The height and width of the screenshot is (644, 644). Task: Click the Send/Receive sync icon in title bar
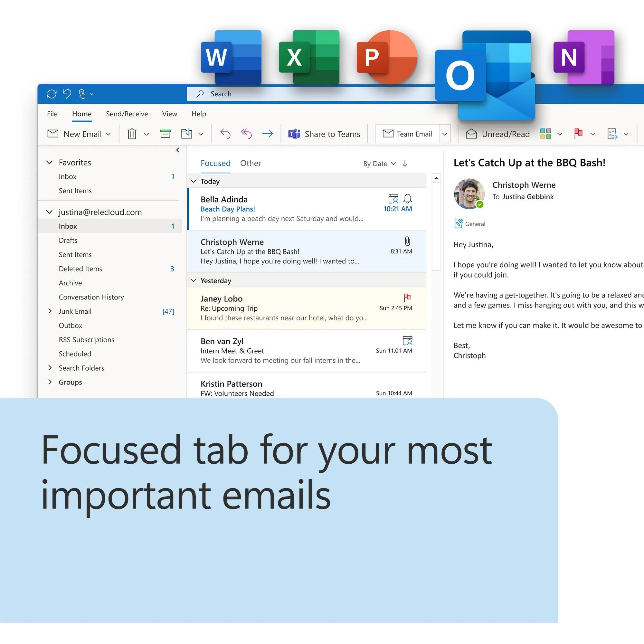(x=51, y=94)
